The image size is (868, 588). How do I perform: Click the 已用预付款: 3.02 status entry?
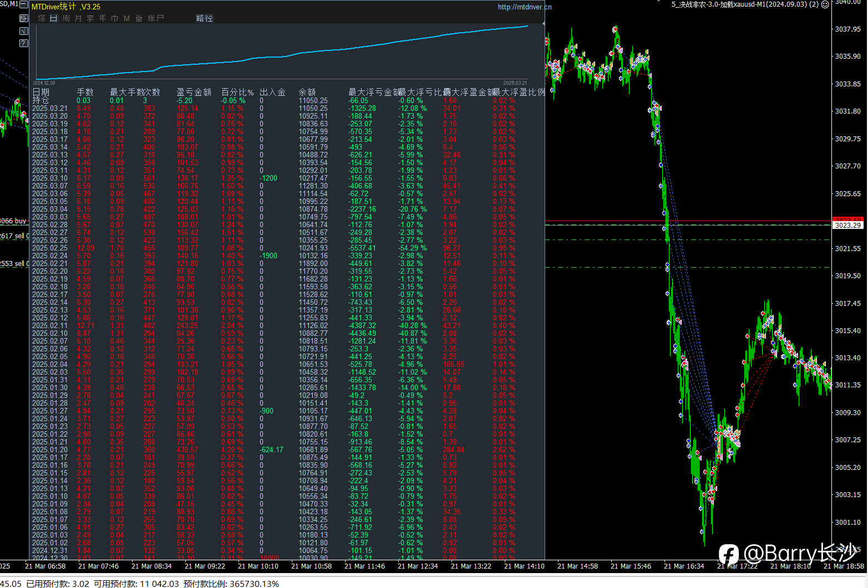58,584
